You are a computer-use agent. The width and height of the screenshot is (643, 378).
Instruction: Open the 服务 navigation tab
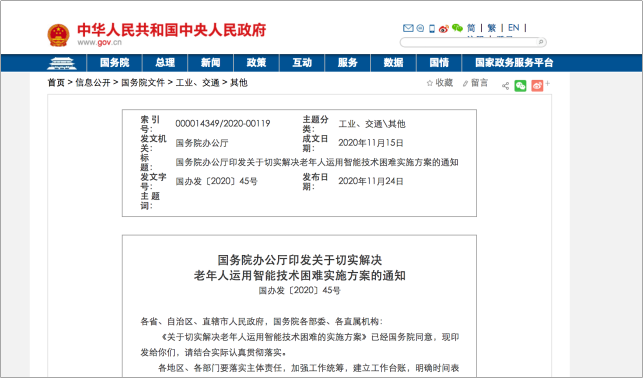point(348,63)
